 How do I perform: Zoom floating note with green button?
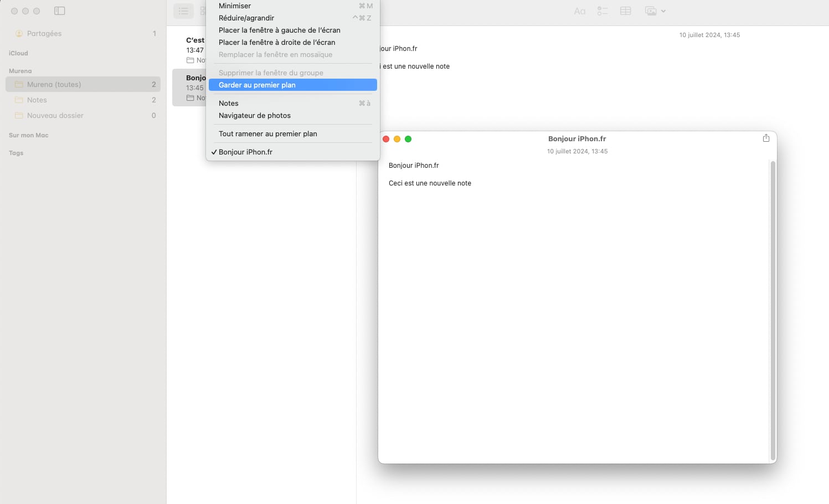pyautogui.click(x=408, y=139)
